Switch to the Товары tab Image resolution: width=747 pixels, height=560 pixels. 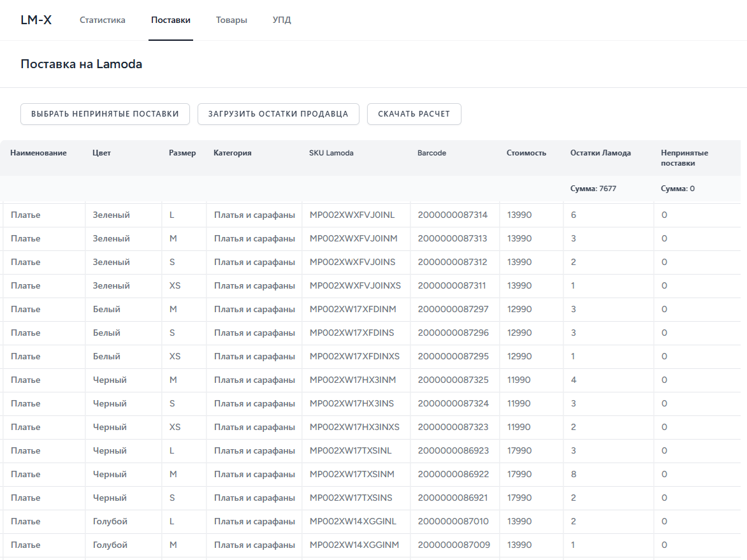231,20
